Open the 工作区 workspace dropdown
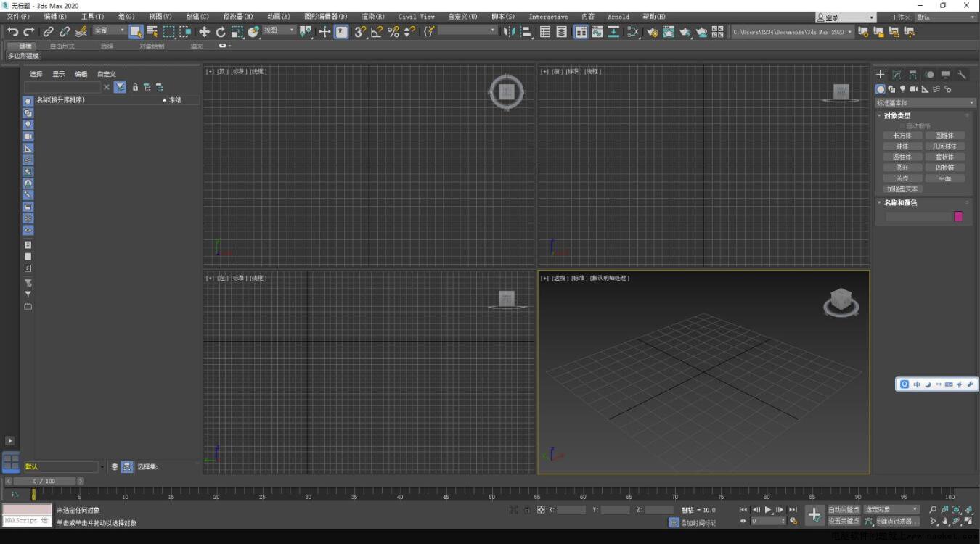Viewport: 980px width, 544px height. [x=943, y=17]
